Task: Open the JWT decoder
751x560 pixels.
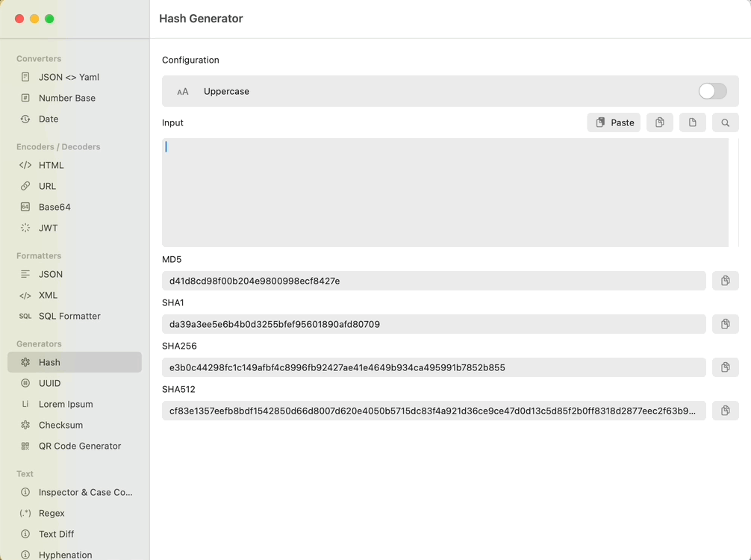Action: click(x=74, y=228)
